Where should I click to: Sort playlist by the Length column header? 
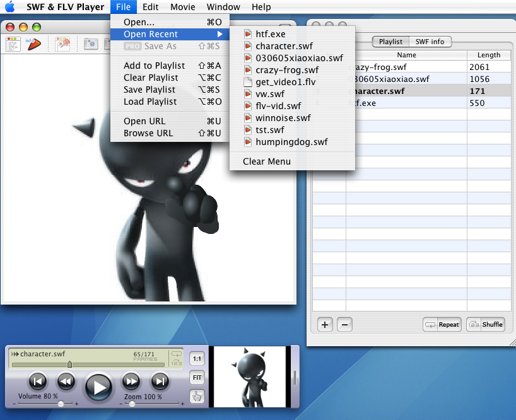point(489,55)
